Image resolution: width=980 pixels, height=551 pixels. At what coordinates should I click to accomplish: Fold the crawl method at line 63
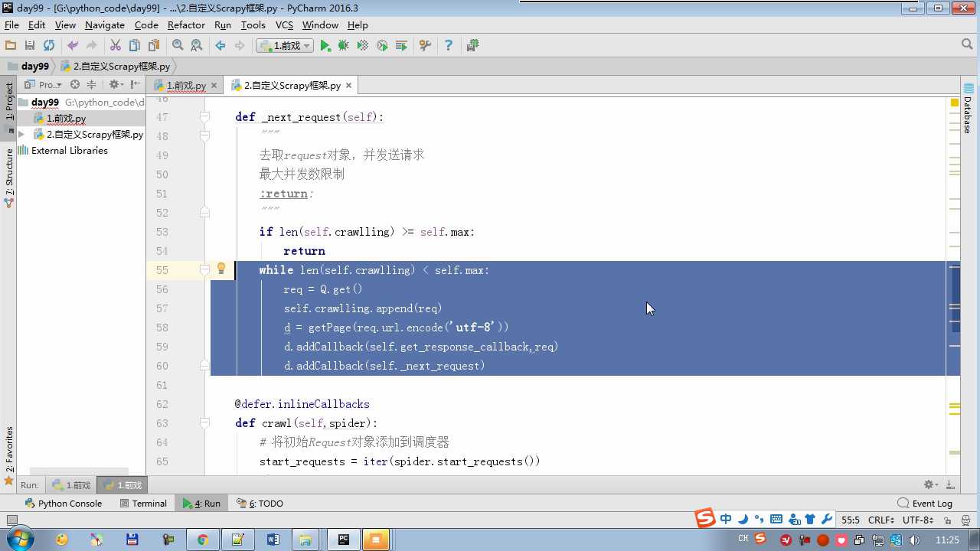click(204, 423)
